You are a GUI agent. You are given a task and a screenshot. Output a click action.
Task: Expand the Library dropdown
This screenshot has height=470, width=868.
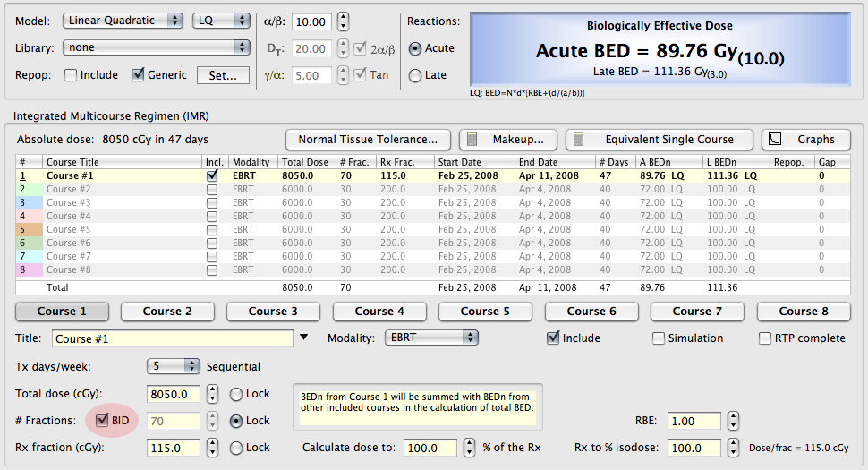coord(157,47)
